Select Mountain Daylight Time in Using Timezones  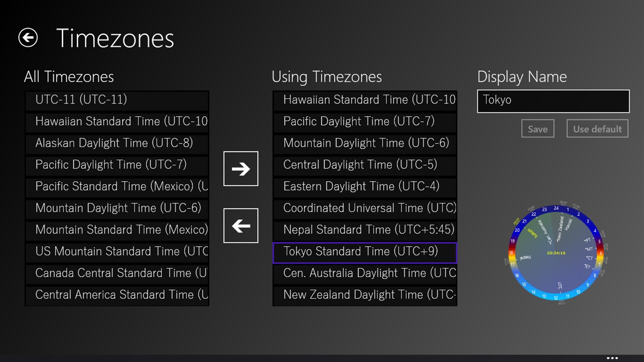(364, 143)
